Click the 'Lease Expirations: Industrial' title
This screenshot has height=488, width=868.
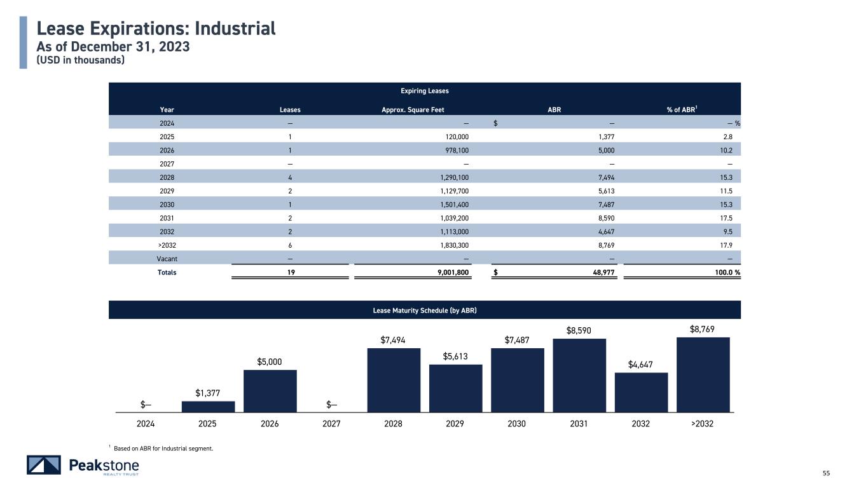(156, 29)
